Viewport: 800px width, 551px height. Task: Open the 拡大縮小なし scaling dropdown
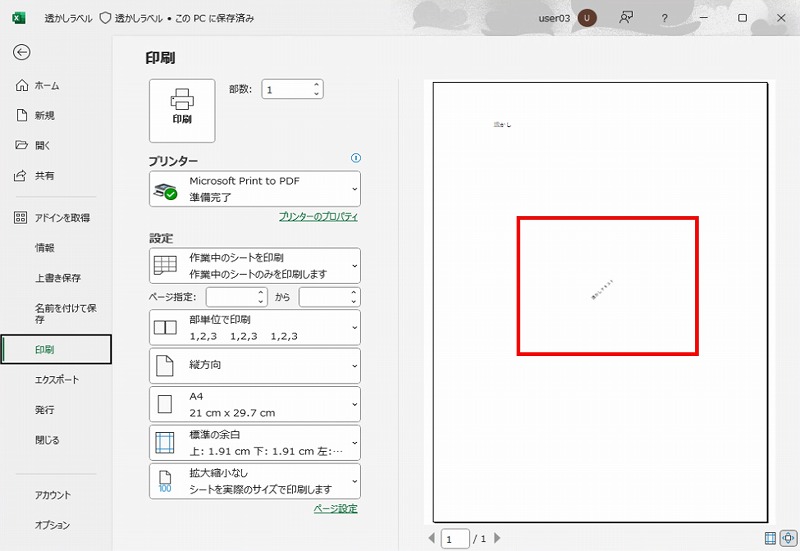[255, 481]
